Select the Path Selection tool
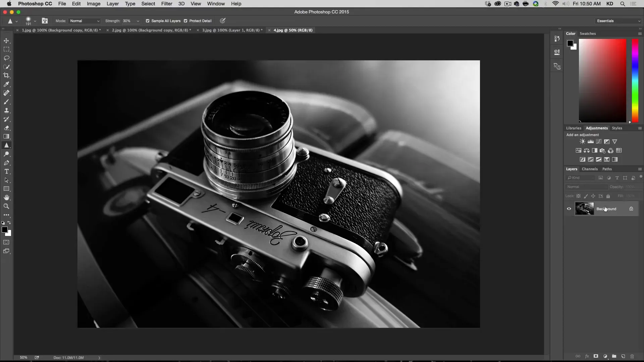644x362 pixels. point(6,180)
